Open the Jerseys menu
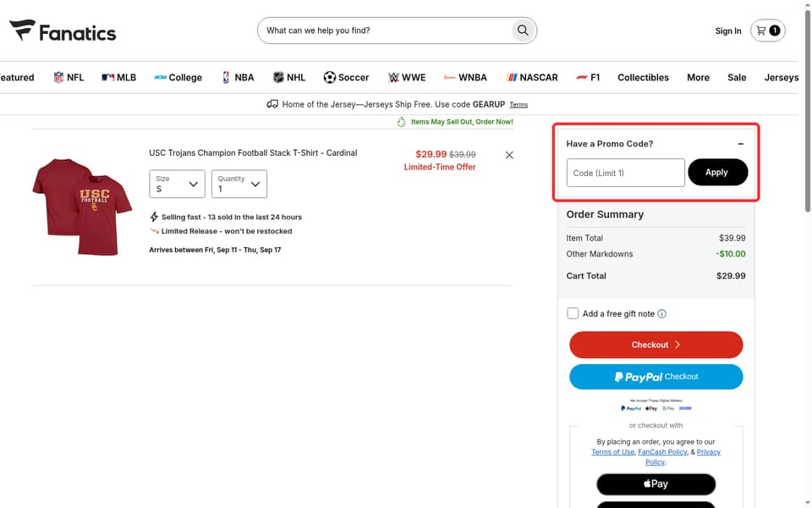The height and width of the screenshot is (508, 812). [782, 77]
